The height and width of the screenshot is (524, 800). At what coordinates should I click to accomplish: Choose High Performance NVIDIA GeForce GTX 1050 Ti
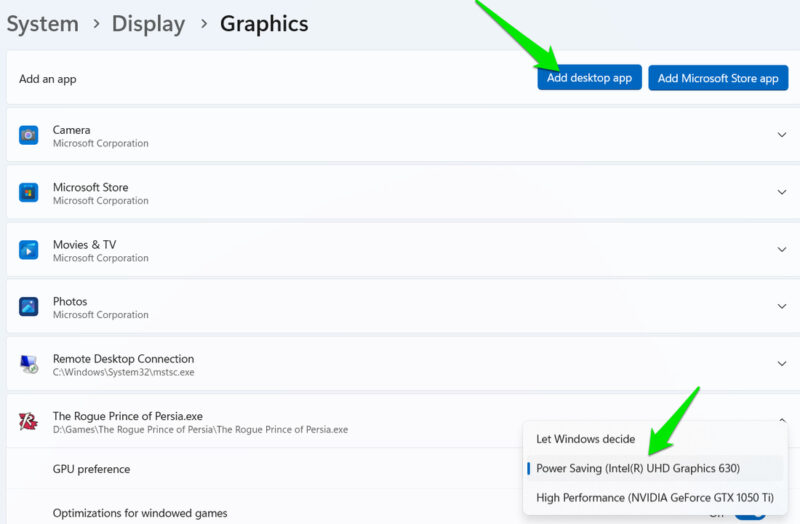tap(655, 497)
